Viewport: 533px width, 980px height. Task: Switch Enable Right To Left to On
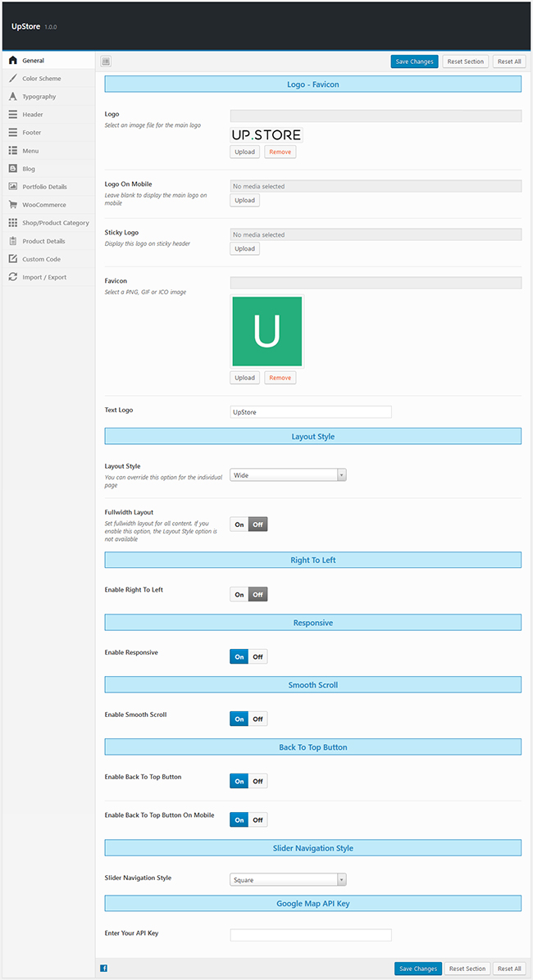(239, 594)
